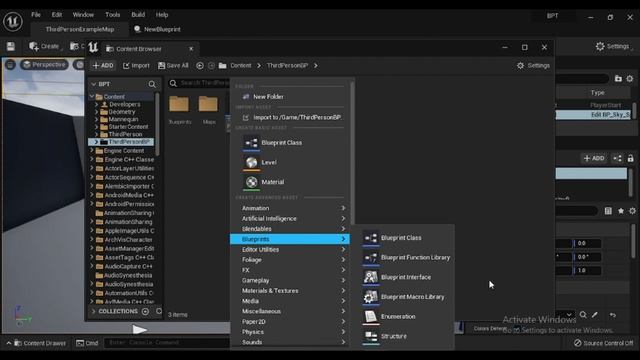
Task: Click the Cmd console selector
Action: coord(87,343)
